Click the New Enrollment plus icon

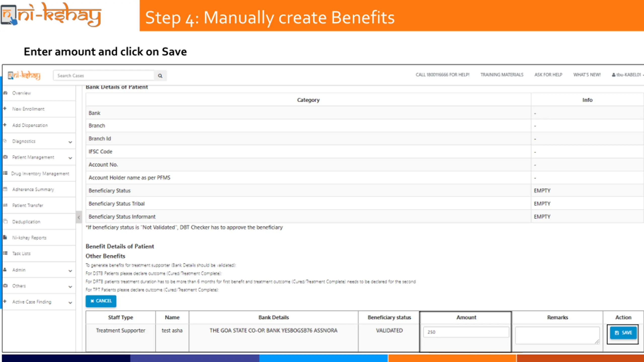(5, 108)
